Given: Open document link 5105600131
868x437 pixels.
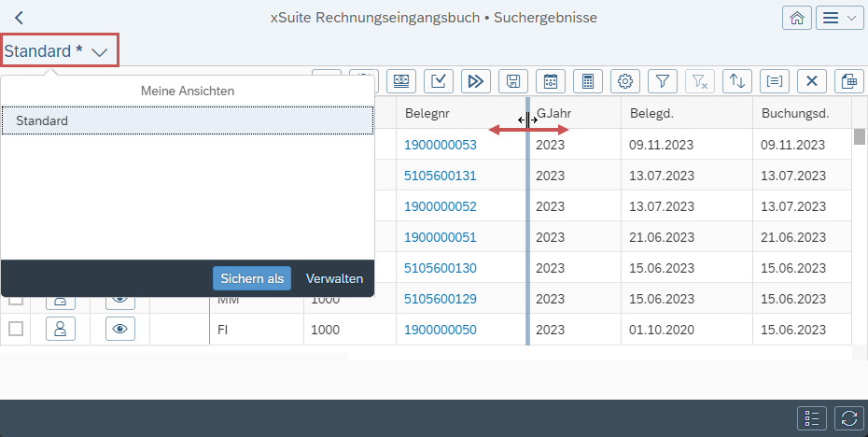Looking at the screenshot, I should pos(441,176).
